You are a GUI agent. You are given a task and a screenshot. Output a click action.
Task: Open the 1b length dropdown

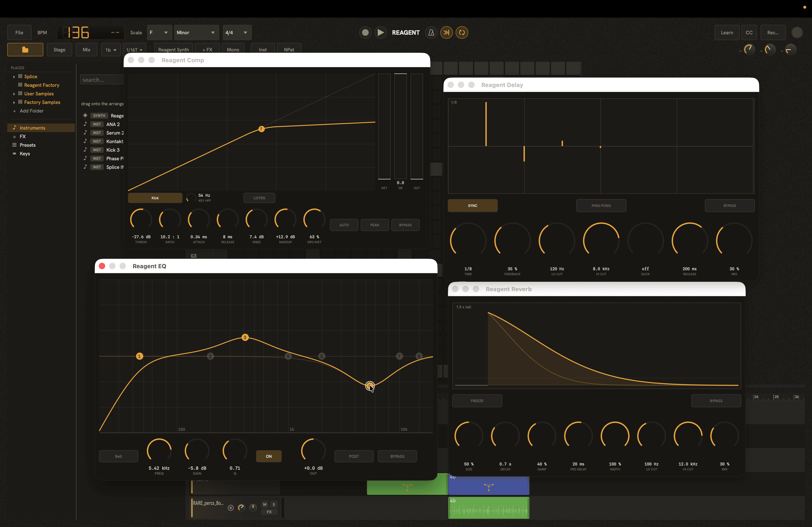(111, 50)
